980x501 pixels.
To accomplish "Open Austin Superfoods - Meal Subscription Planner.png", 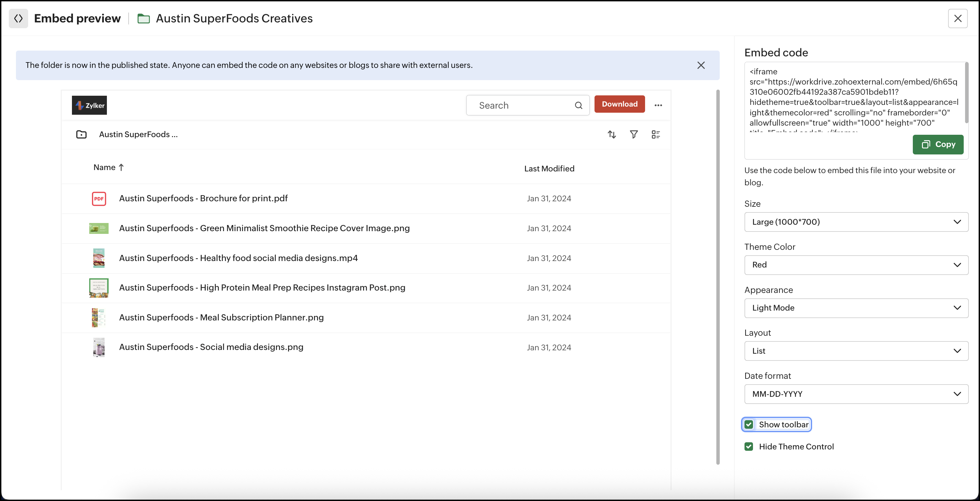I will (221, 317).
